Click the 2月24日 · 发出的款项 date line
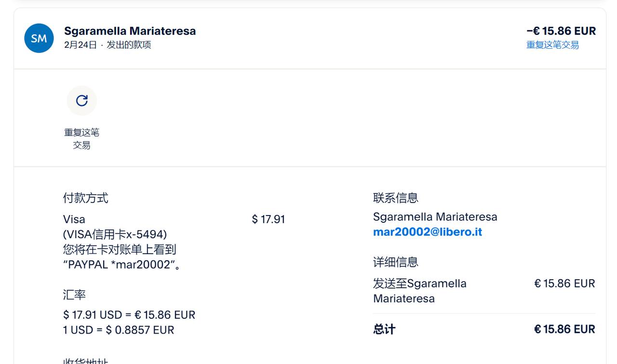The height and width of the screenshot is (364, 617). tap(107, 45)
